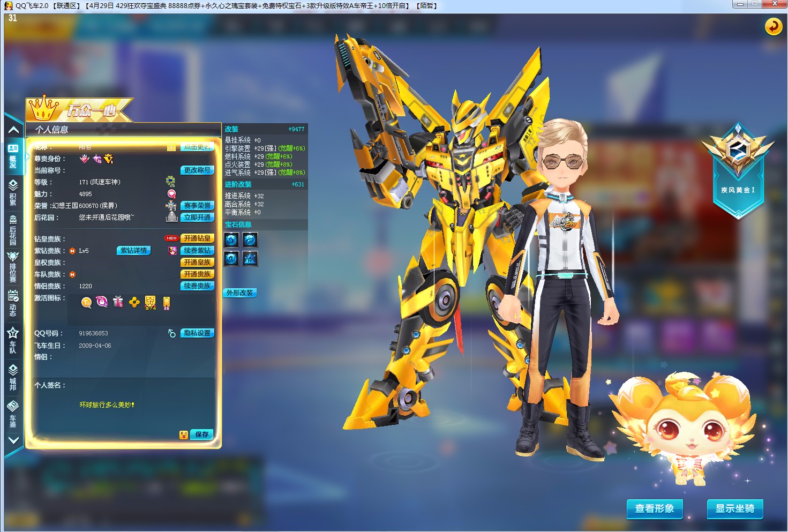Click the garden building icon
Viewport: 788px width, 532px height.
(171, 217)
